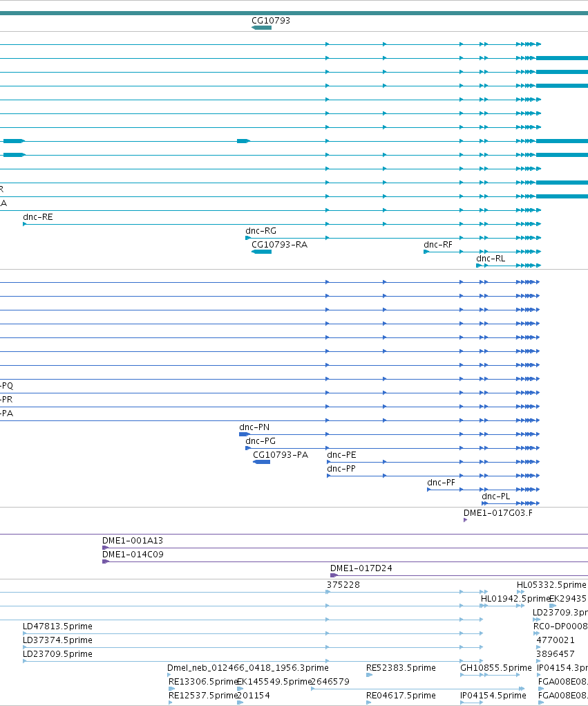Select the dnc-PN protein label

click(x=254, y=427)
